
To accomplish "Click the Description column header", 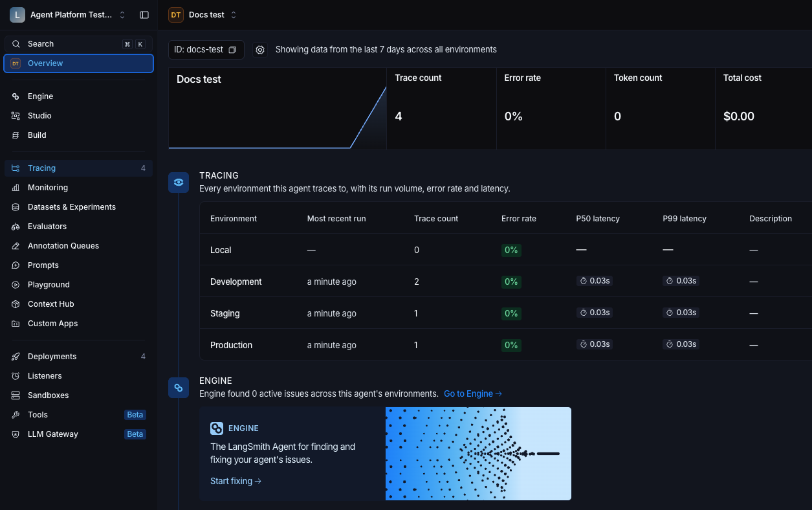I will 771,219.
